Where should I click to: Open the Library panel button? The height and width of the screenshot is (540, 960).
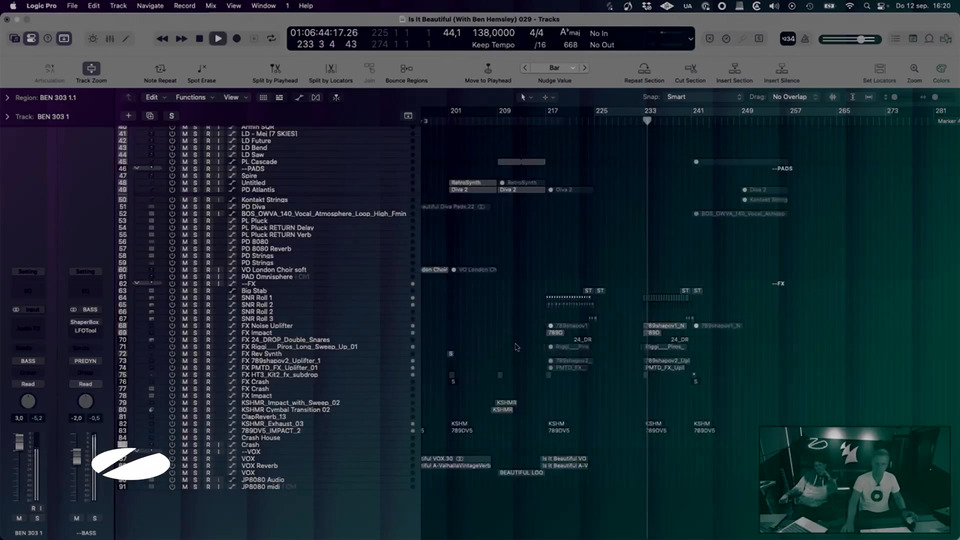point(15,39)
